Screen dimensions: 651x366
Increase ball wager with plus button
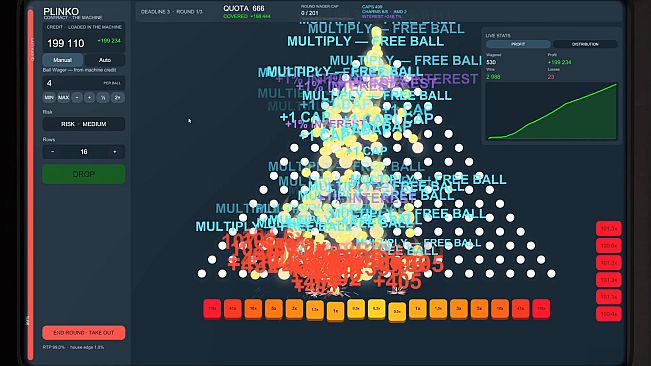(x=89, y=98)
